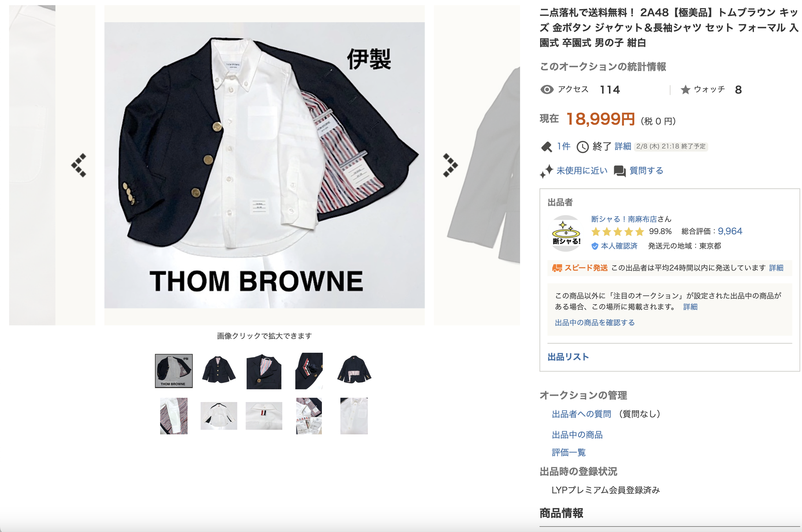Click the watch star icon
This screenshot has width=802, height=532.
click(x=685, y=90)
